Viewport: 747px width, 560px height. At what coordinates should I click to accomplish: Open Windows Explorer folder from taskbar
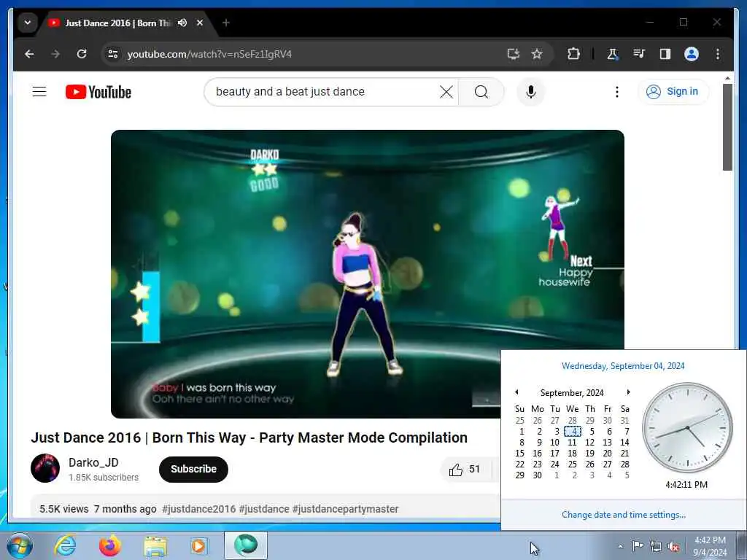155,547
